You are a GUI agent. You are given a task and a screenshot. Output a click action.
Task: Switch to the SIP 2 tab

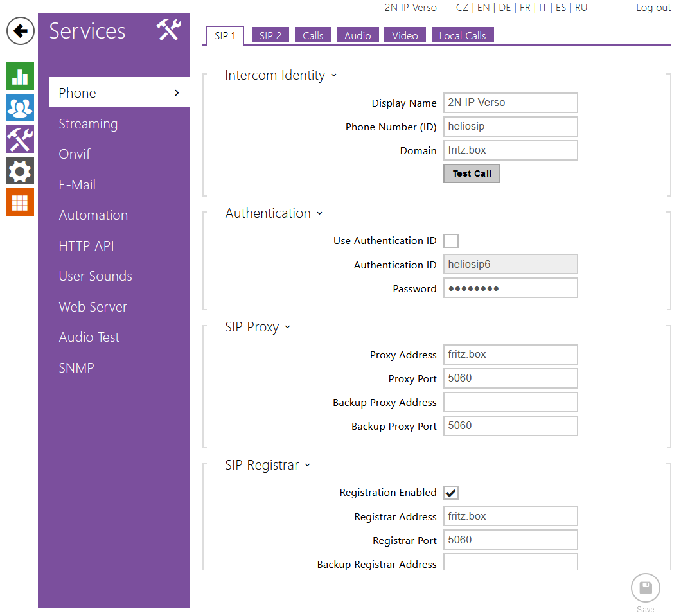click(x=270, y=36)
